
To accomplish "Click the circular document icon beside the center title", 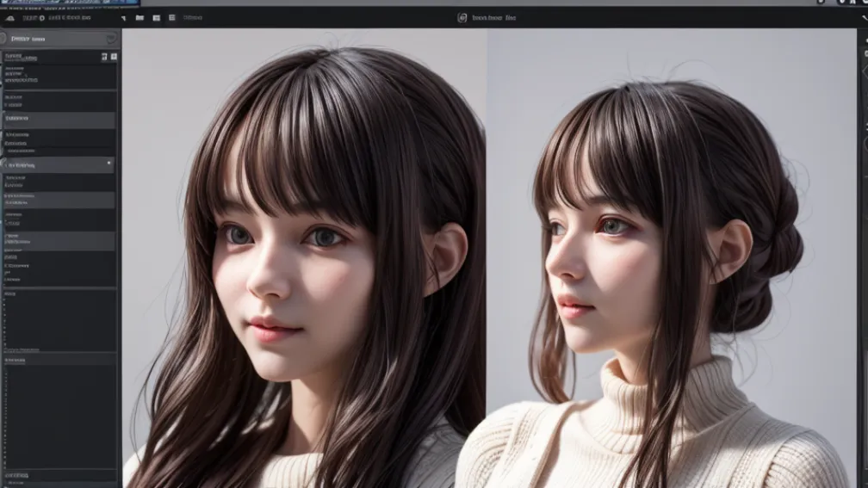I will coord(462,18).
